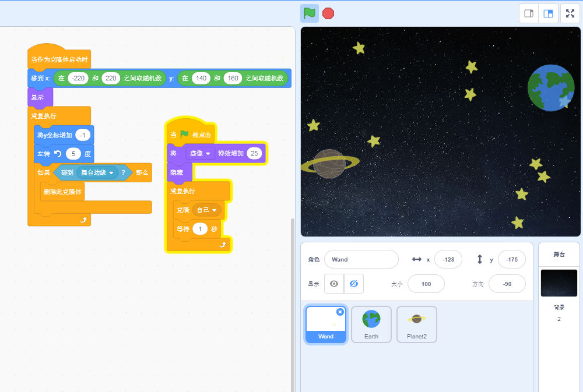Edit the 25 value in the effect block
Screen dimensions: 583x392
[254, 153]
